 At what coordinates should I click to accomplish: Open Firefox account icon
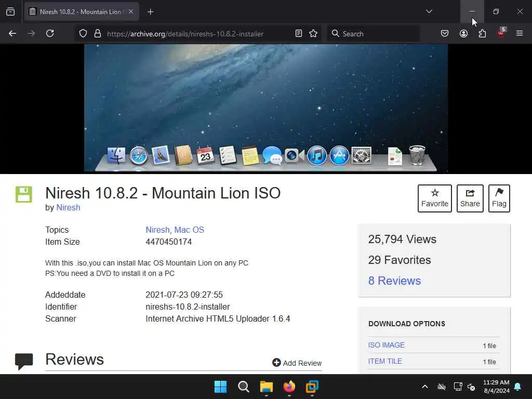point(463,33)
